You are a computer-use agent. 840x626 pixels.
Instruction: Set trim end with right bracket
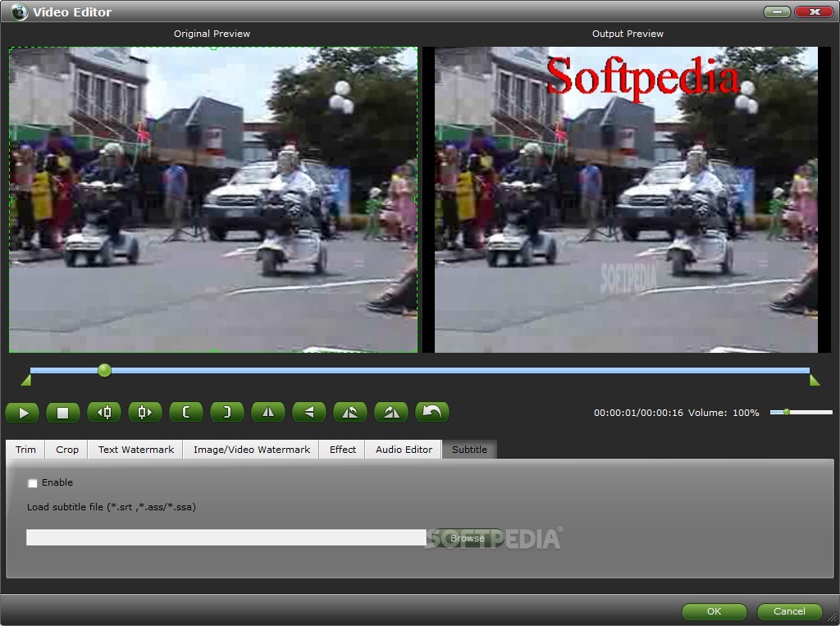click(227, 413)
